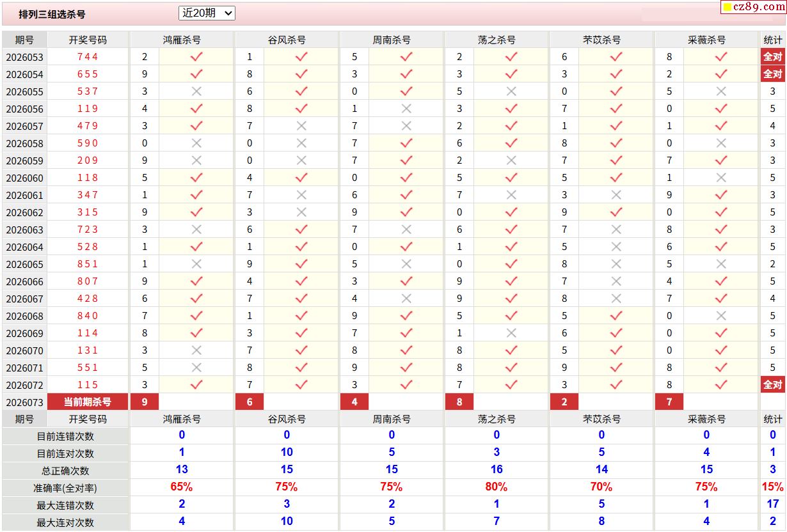The image size is (787, 532).
Task: Click the 荡之杀号 cross icon in row 2026069
Action: (x=511, y=333)
